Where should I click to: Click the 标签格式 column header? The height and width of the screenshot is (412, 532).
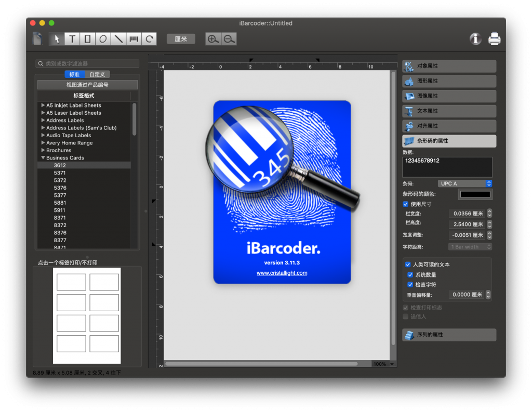tap(84, 96)
